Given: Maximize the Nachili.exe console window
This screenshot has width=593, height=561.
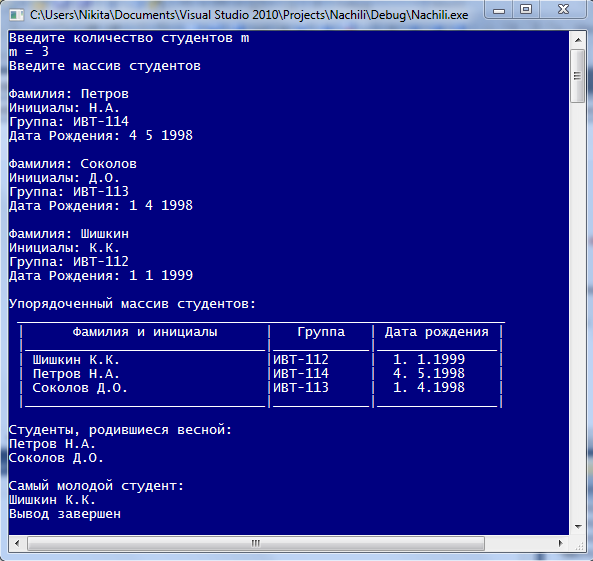Looking at the screenshot, I should click(x=526, y=10).
